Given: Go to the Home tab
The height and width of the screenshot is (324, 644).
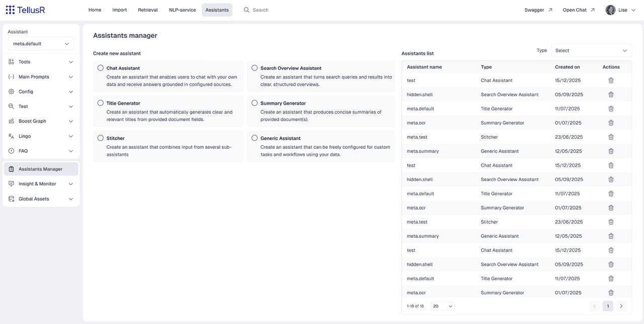Looking at the screenshot, I should pos(95,10).
